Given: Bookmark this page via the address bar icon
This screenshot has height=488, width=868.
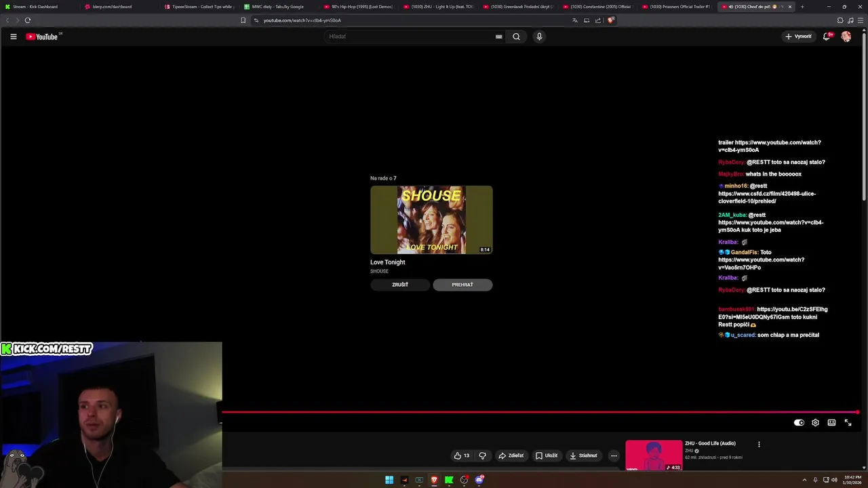Looking at the screenshot, I should click(243, 20).
